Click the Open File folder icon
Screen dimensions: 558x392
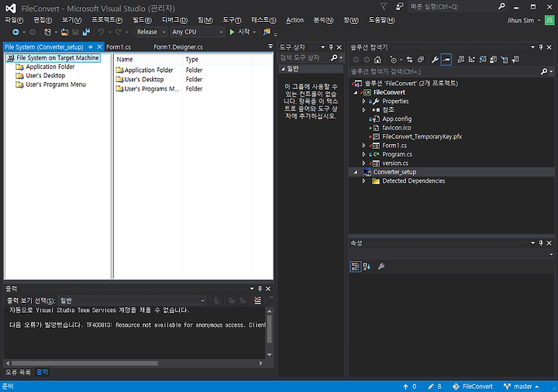click(x=64, y=32)
